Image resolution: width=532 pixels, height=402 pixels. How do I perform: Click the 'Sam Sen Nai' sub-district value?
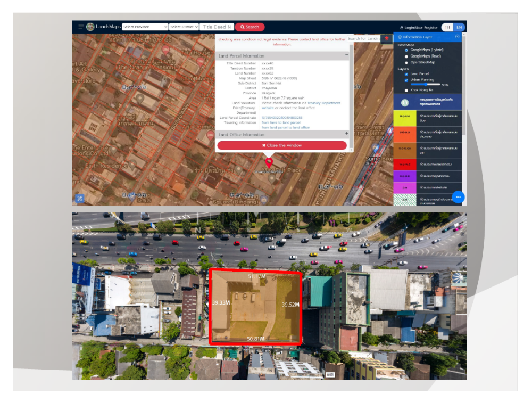point(271,83)
